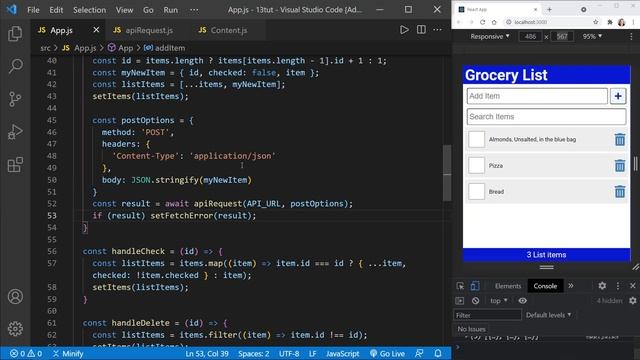Click the plus Add Item button

click(x=618, y=96)
